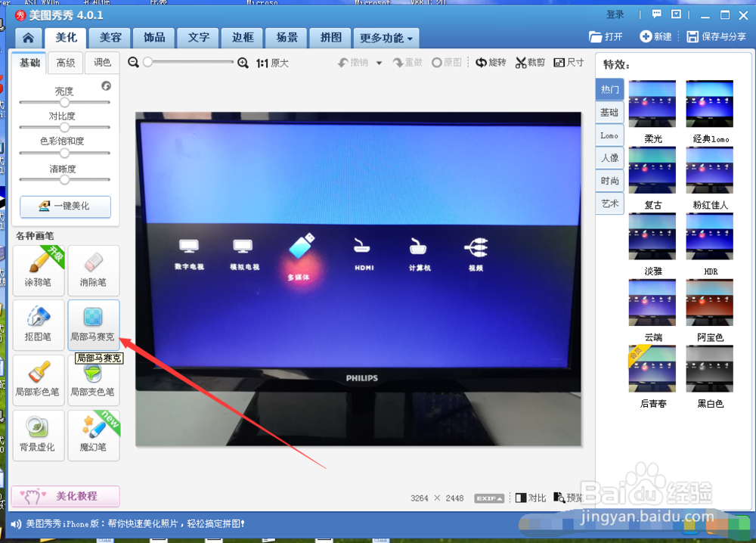Viewport: 756px width, 543px height.
Task: Click the zoom out magnifier icon
Action: [x=134, y=62]
